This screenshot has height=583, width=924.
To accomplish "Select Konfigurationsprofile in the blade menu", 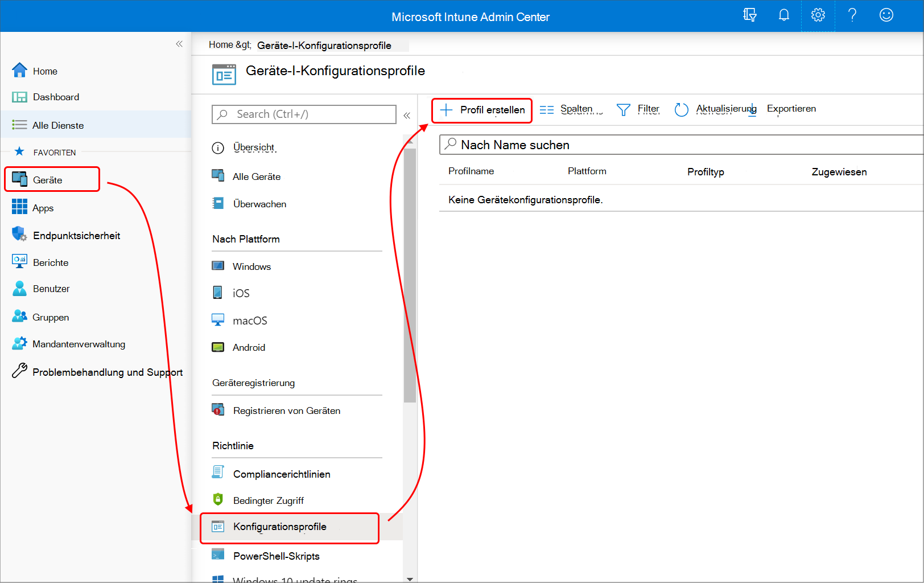I will tap(290, 528).
